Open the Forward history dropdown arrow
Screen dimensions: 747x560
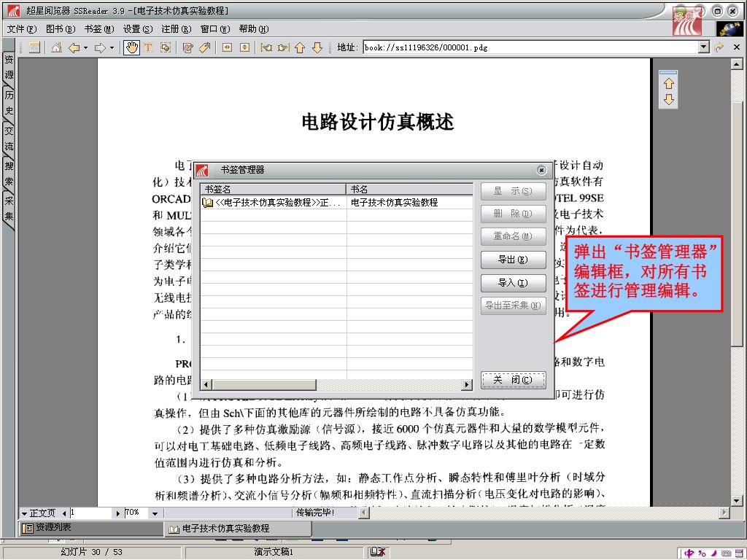click(x=112, y=47)
